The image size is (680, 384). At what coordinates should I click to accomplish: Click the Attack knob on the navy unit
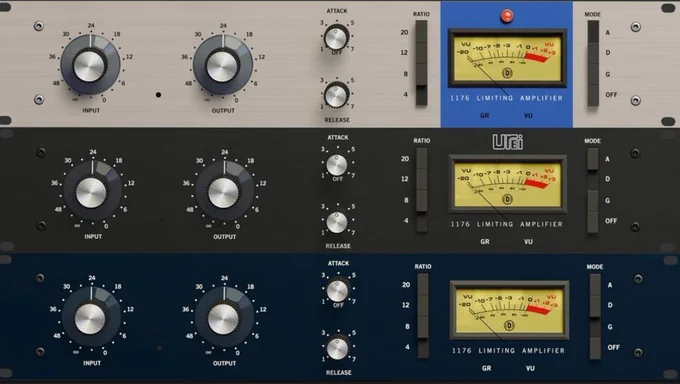(x=337, y=290)
